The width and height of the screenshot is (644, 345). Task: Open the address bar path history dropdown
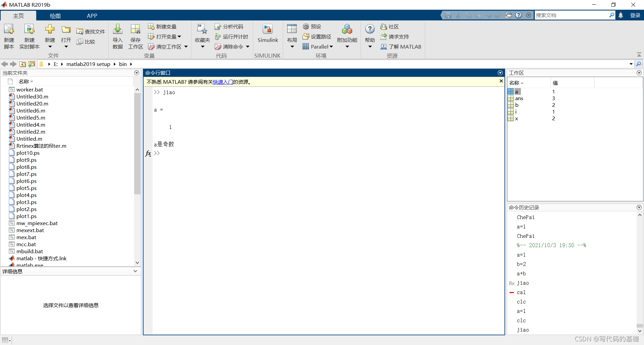coord(631,64)
